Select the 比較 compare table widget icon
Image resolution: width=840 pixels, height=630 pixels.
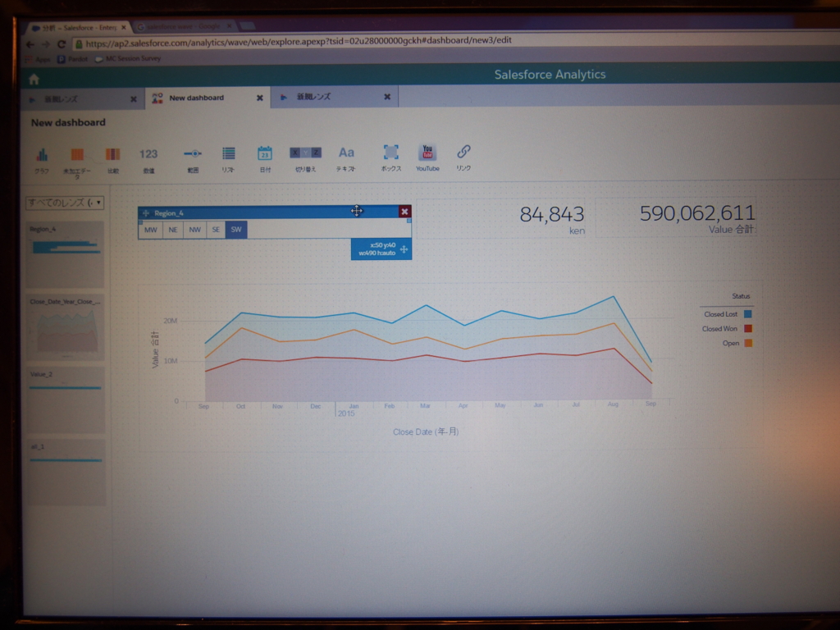113,160
